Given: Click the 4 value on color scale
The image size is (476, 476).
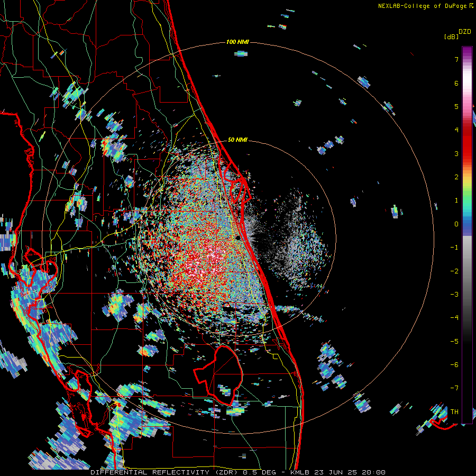Looking at the screenshot, I should [456, 130].
